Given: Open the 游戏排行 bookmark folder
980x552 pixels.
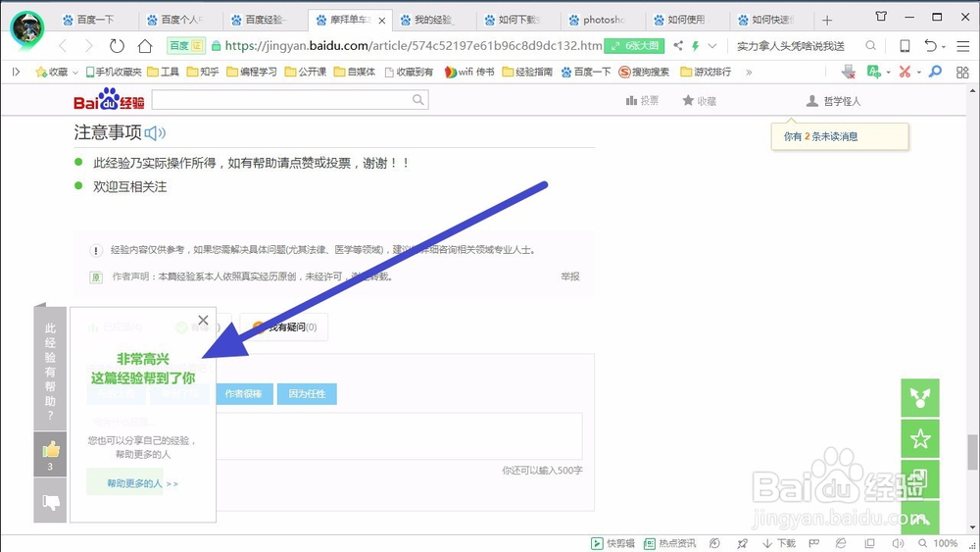Looking at the screenshot, I should 706,72.
